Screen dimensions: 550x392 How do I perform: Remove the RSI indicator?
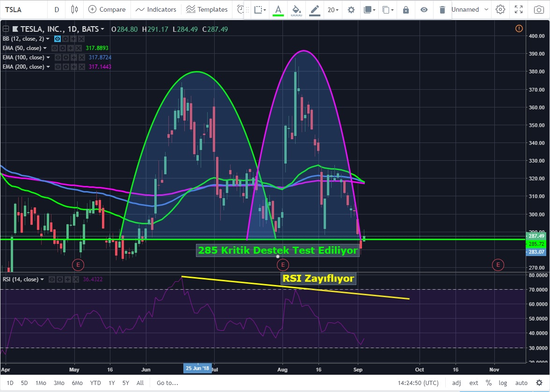click(76, 279)
